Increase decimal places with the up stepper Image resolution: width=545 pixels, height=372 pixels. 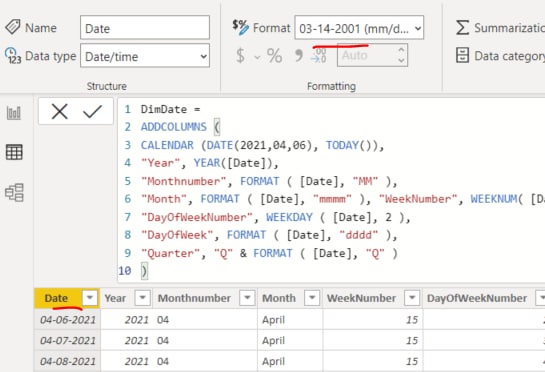(401, 50)
